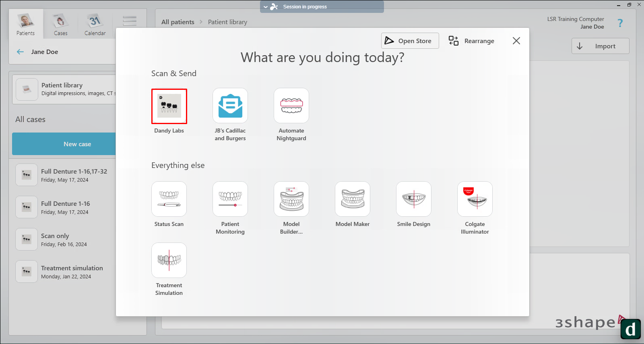Image resolution: width=644 pixels, height=344 pixels.
Task: Start the Status Scan workflow
Action: coord(169,199)
